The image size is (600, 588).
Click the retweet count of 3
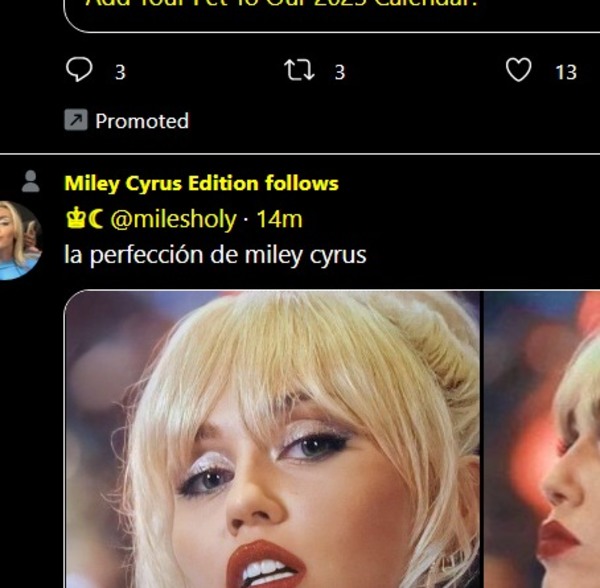click(x=340, y=72)
